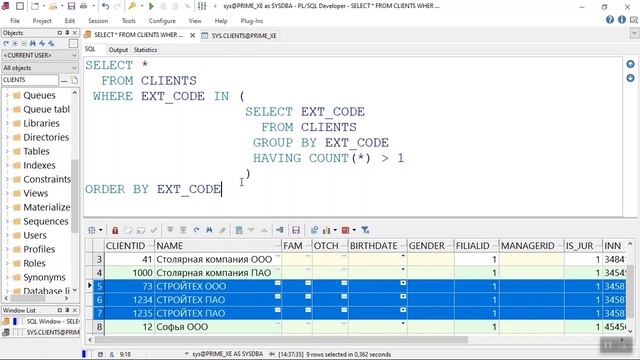Screen dimensions: 640x360
Task: Open the toolbar preferences sliders icon
Action: [202, 6]
